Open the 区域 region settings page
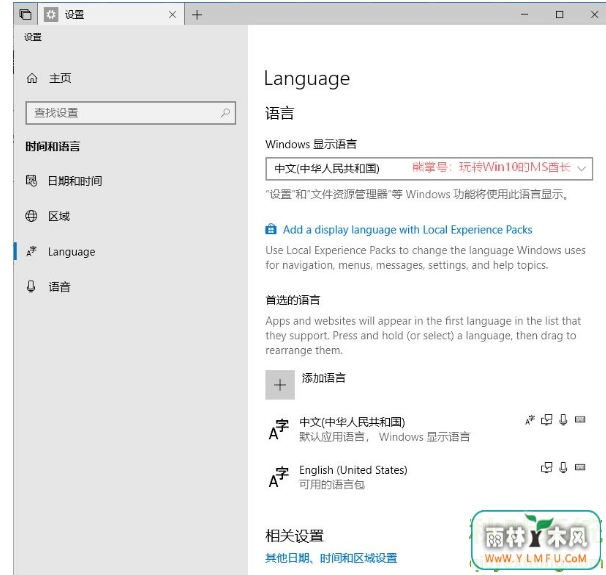This screenshot has width=606, height=575. pyautogui.click(x=59, y=216)
